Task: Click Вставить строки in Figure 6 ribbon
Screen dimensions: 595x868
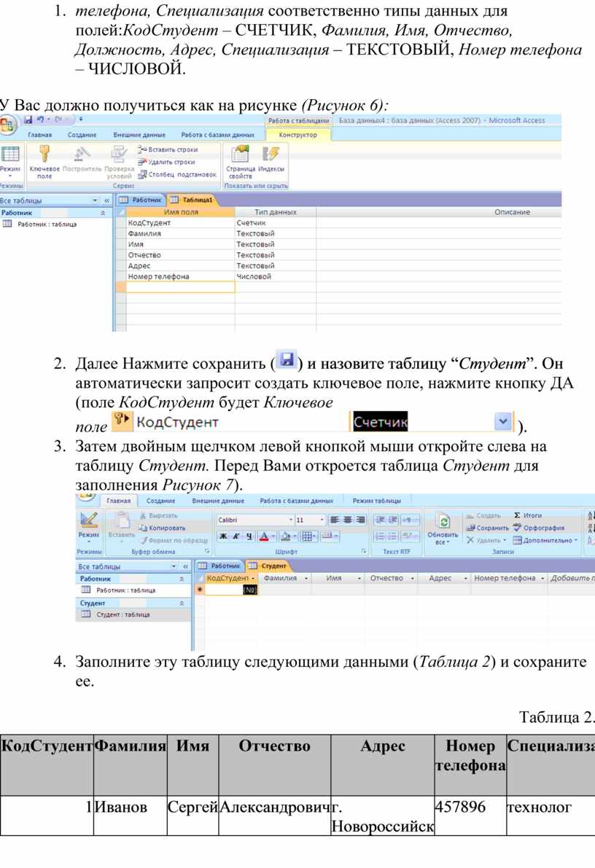Action: coord(168,149)
